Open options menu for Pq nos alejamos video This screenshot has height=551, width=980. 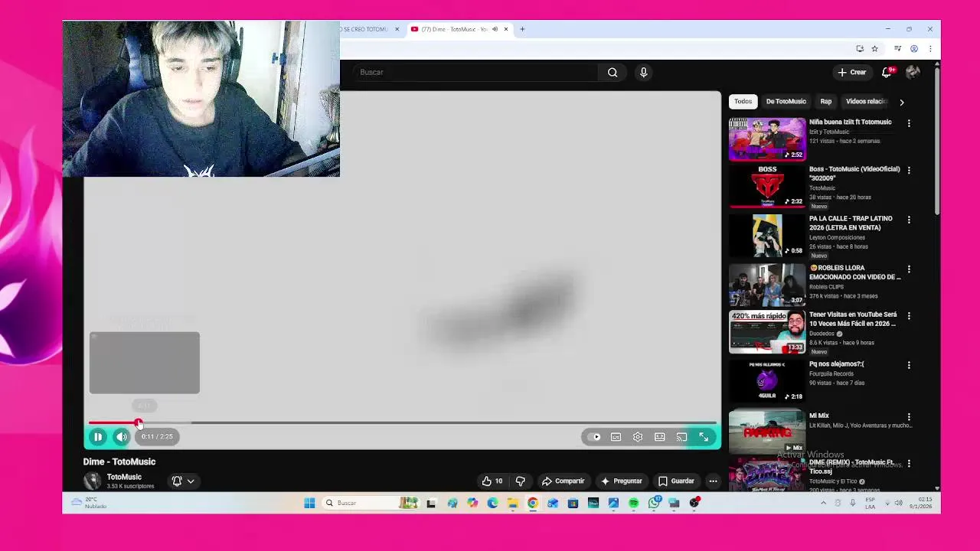909,366
